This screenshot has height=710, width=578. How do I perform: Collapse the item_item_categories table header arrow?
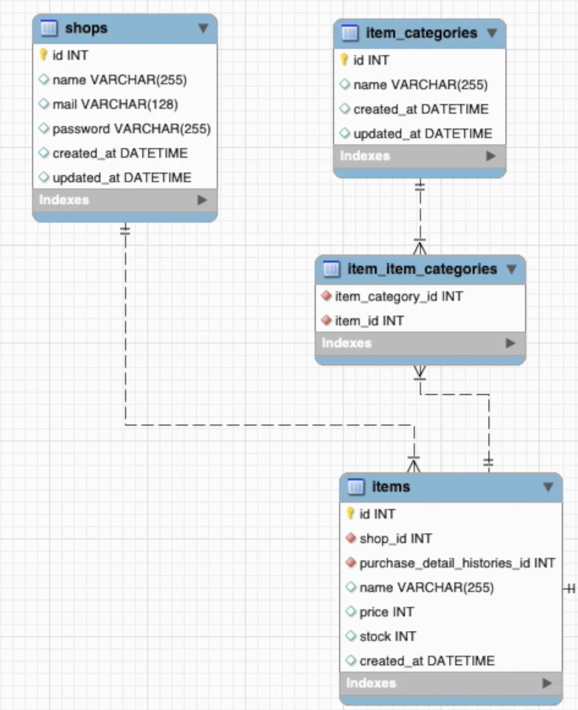[512, 269]
